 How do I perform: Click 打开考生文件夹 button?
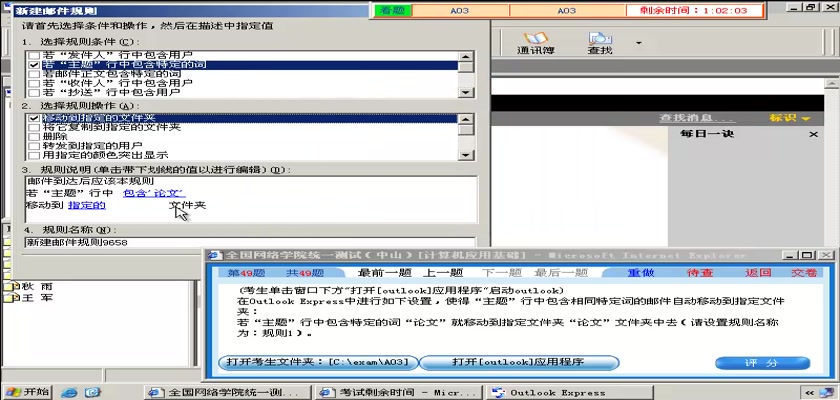pyautogui.click(x=318, y=363)
